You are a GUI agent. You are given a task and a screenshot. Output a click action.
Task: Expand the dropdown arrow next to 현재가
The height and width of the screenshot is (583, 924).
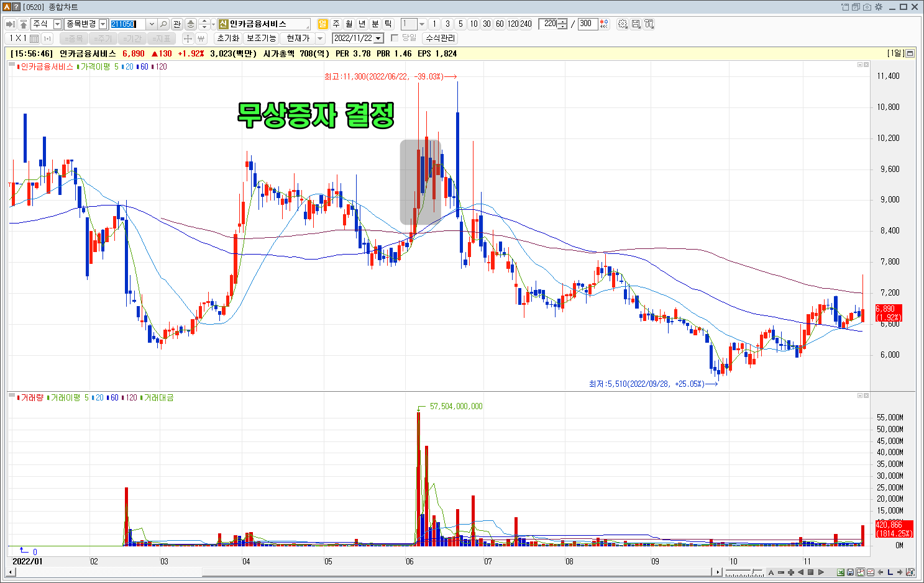pos(320,38)
